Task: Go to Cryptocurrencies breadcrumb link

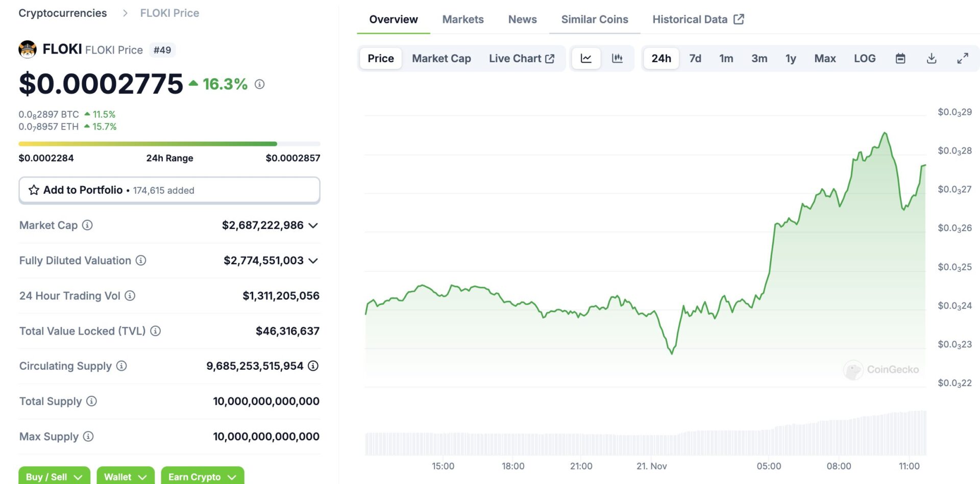Action: tap(63, 13)
